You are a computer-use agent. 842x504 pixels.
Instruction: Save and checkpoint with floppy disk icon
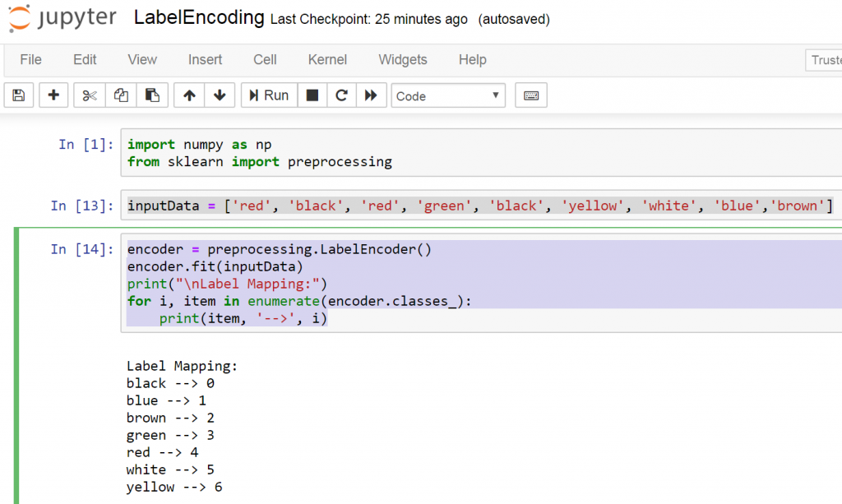point(19,95)
